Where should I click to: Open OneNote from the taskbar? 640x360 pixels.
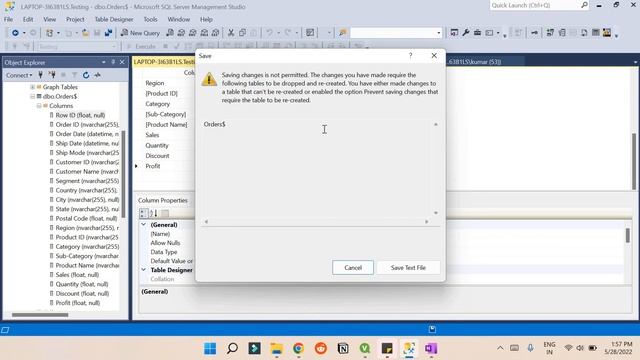pyautogui.click(x=431, y=349)
